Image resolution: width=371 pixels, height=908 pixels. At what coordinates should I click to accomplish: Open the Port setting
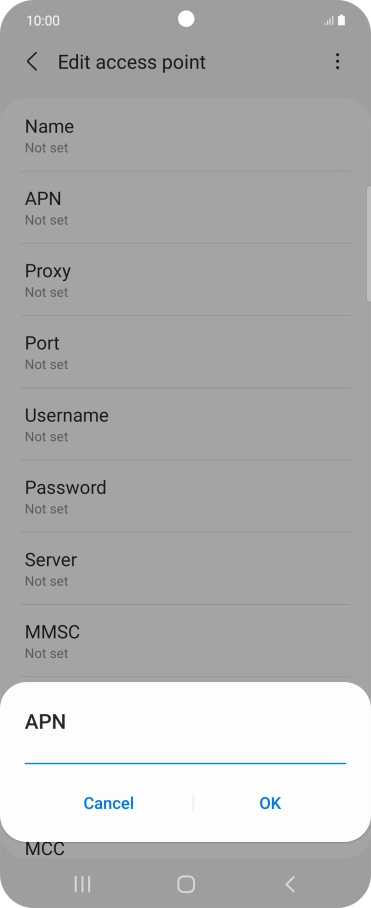pos(185,352)
